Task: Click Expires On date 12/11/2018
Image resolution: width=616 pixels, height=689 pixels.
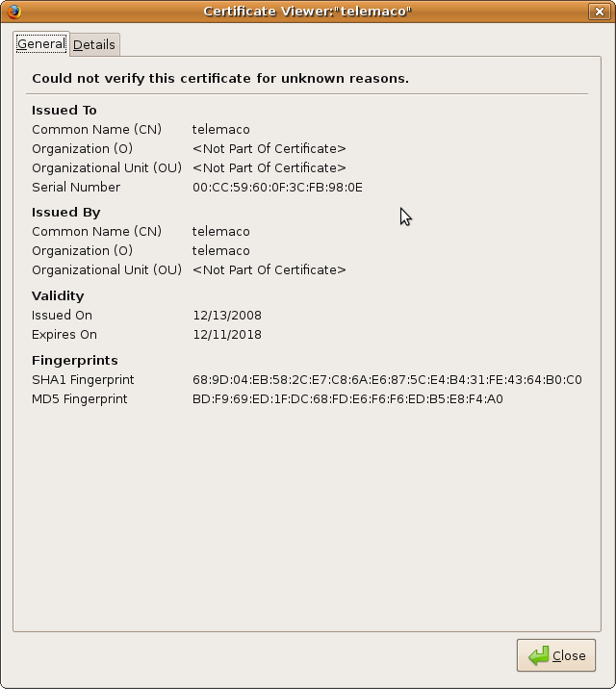Action: [x=227, y=335]
